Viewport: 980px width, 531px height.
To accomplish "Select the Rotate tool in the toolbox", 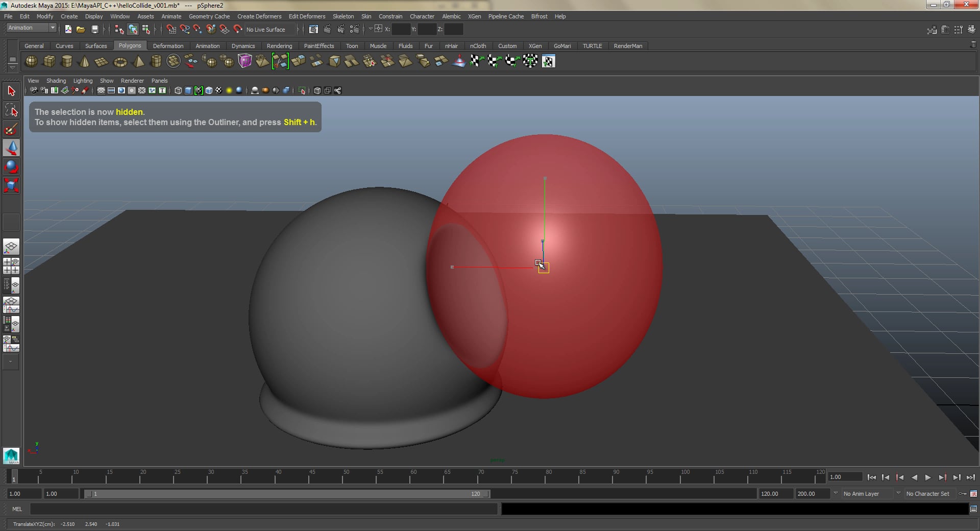I will click(x=11, y=167).
